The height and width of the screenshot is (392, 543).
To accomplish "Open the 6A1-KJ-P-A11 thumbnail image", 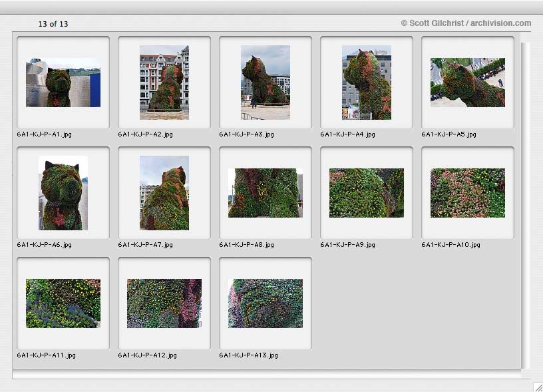I will pyautogui.click(x=63, y=303).
